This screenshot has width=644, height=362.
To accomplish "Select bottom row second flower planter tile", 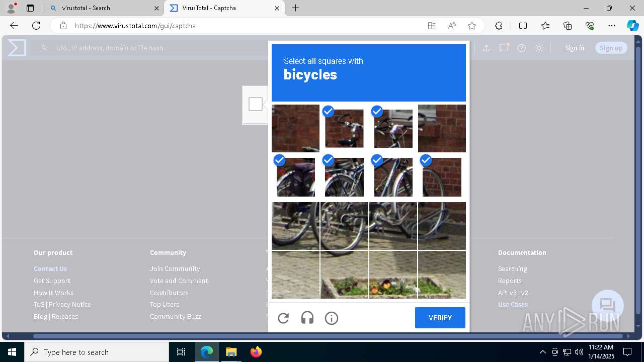I will (344, 275).
